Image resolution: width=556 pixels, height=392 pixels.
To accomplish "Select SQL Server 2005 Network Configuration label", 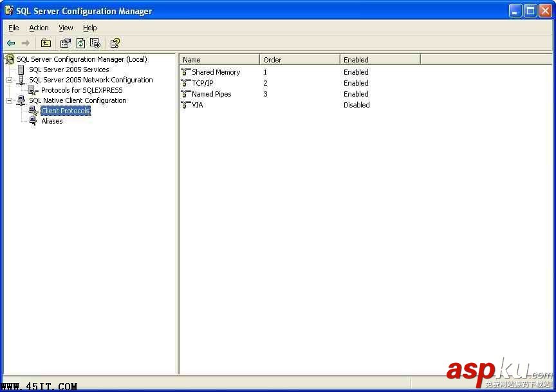I will click(91, 80).
